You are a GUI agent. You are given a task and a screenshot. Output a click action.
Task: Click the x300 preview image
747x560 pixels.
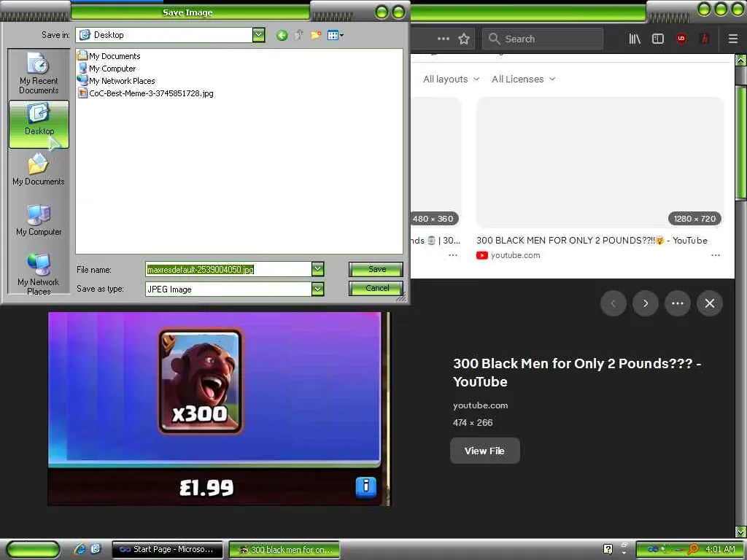219,409
